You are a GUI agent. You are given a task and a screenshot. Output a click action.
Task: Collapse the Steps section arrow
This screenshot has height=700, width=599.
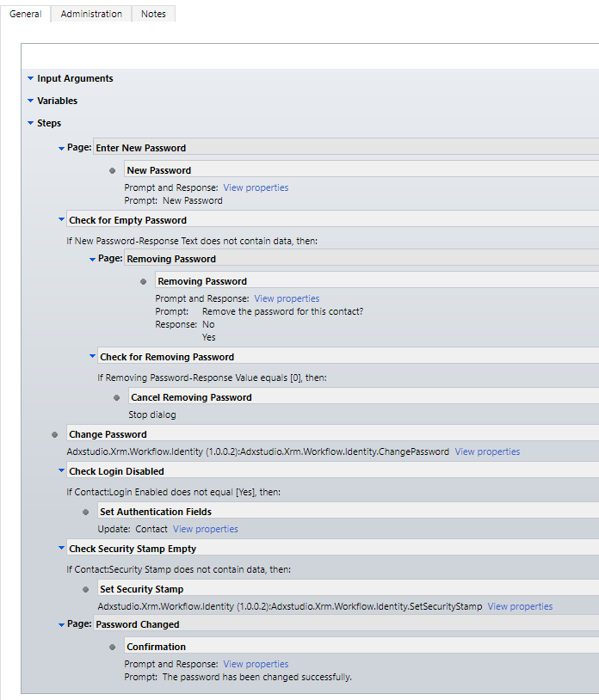click(30, 123)
